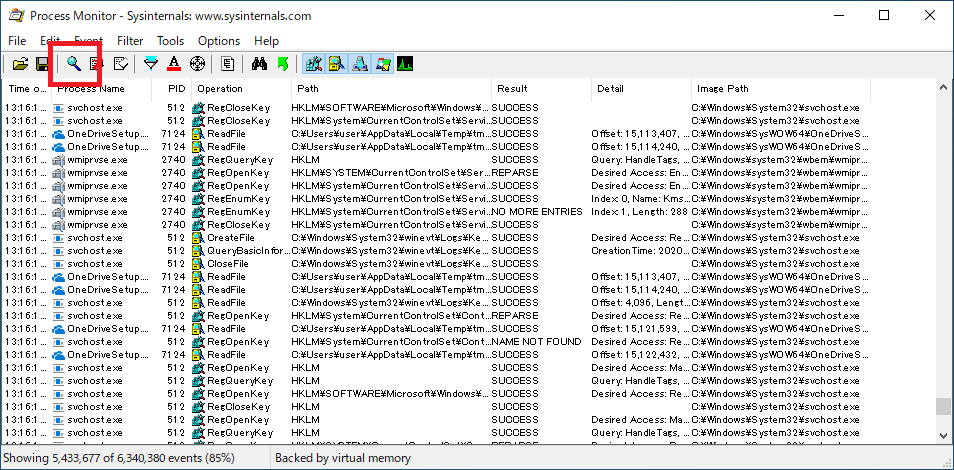The height and width of the screenshot is (470, 954).
Task: Select the QueryBasicInfor... operation cell
Action: pos(249,251)
